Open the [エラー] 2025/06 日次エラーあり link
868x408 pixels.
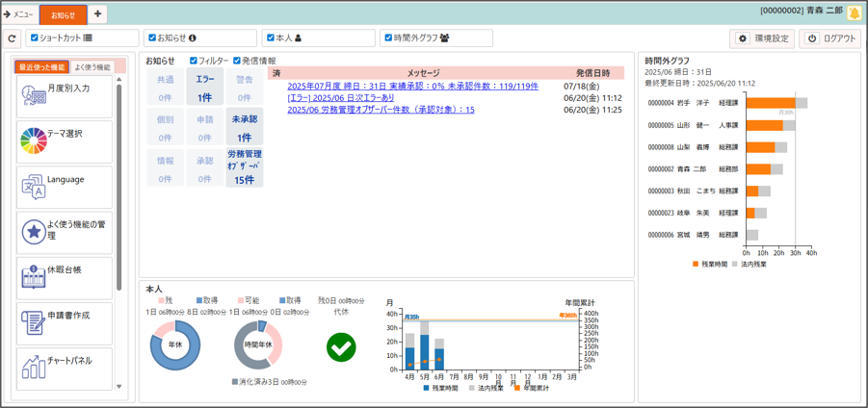point(340,97)
